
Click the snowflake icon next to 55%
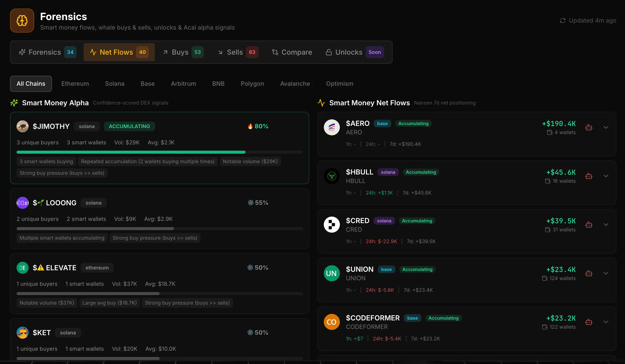251,203
